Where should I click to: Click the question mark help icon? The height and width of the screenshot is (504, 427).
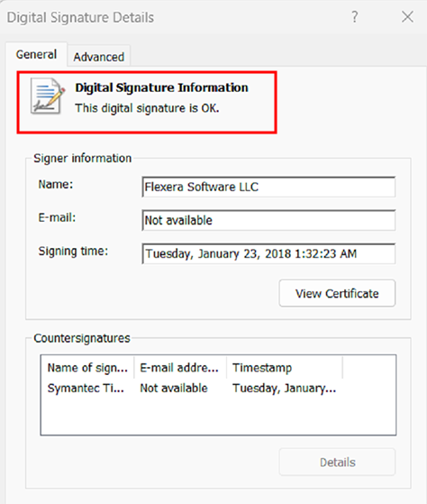pos(354,17)
